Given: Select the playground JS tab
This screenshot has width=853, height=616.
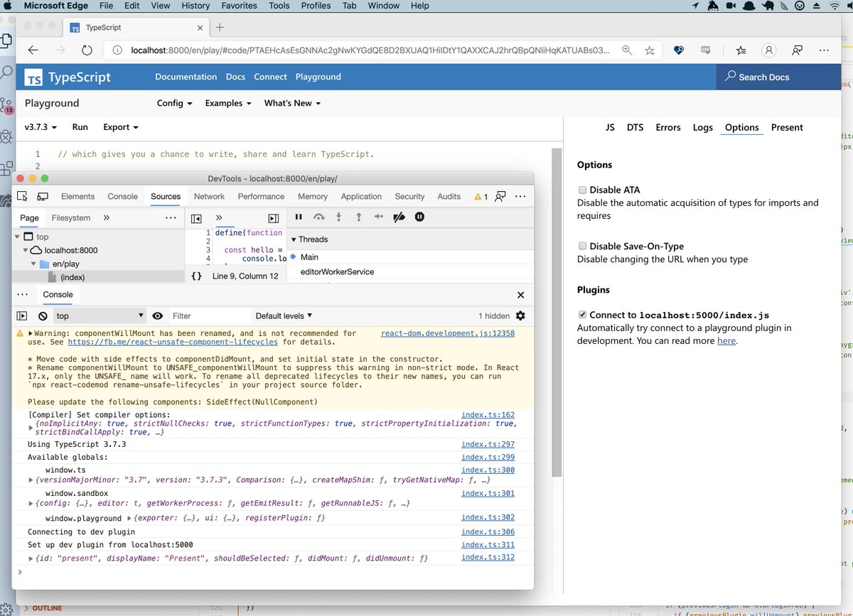Looking at the screenshot, I should click(x=610, y=127).
